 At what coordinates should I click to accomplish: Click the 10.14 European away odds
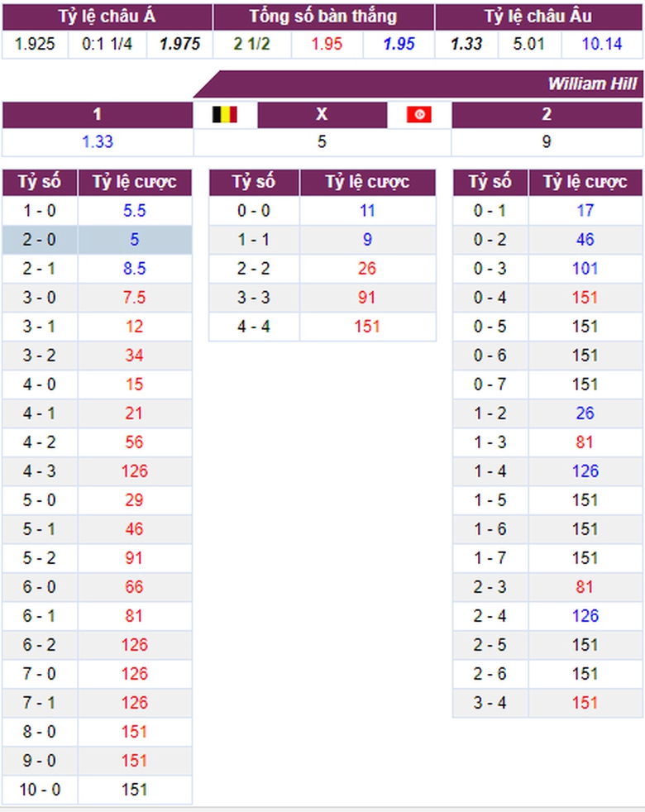(x=601, y=44)
